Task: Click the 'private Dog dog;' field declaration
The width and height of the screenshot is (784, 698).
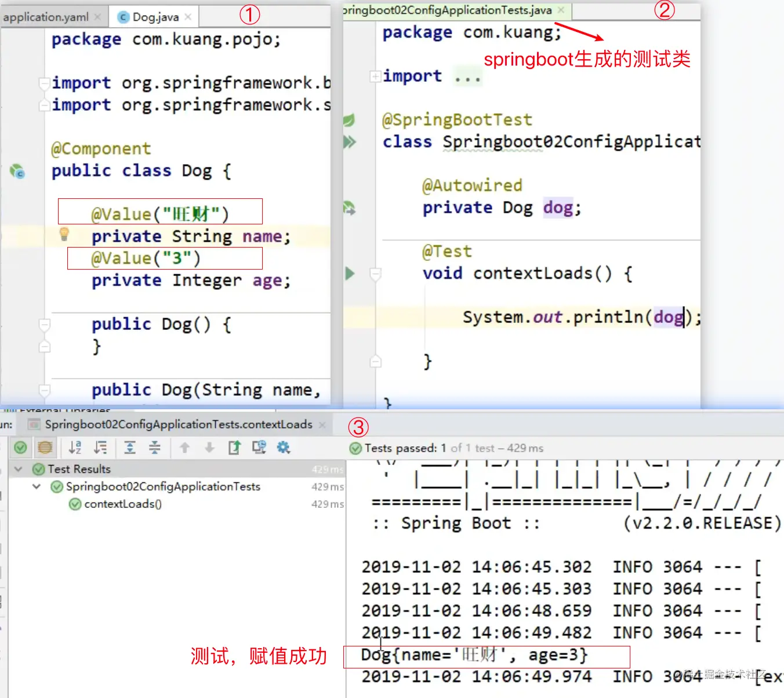Action: coord(502,208)
